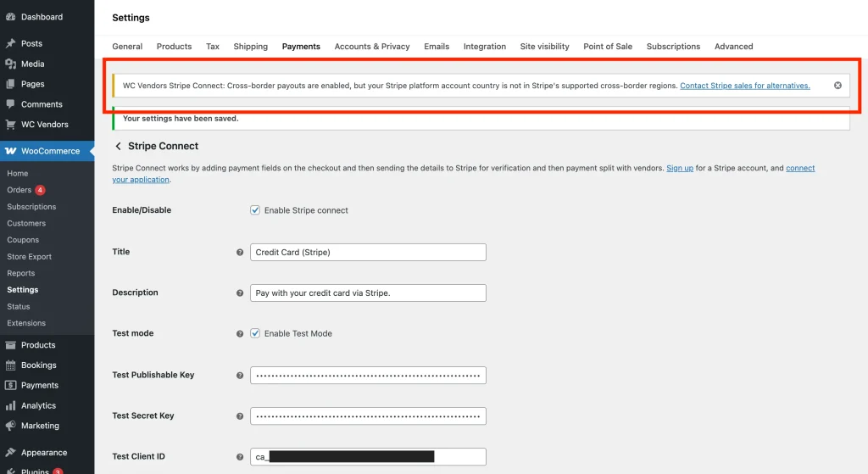Open the Integration tab

coord(485,47)
